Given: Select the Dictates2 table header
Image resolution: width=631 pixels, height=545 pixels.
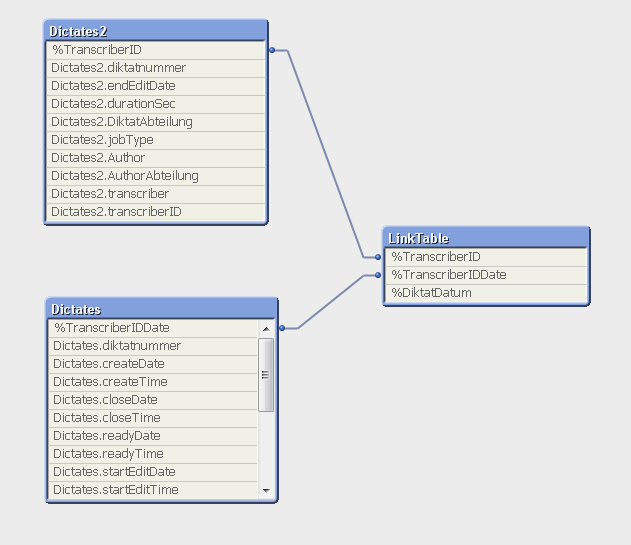Looking at the screenshot, I should (x=156, y=31).
